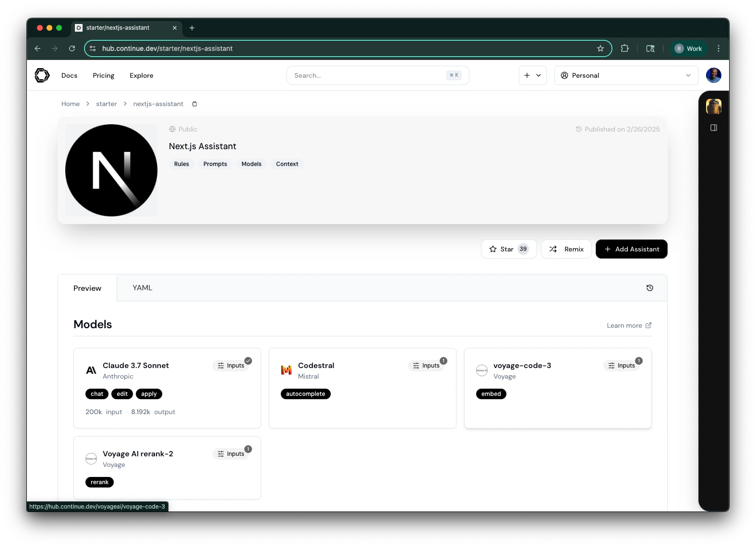This screenshot has height=547, width=756.
Task: Click the user profile avatar in header
Action: tap(714, 75)
